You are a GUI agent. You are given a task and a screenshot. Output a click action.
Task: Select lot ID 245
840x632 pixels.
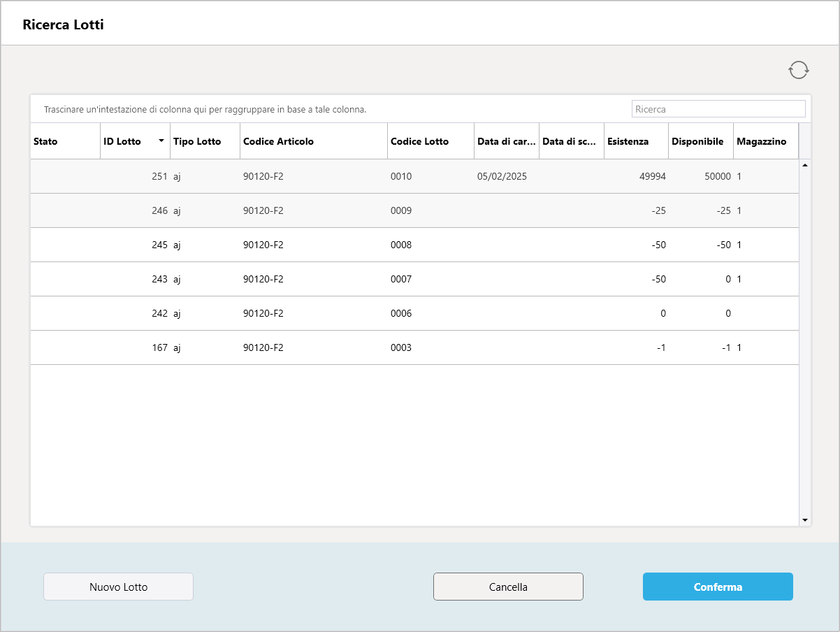coord(159,245)
